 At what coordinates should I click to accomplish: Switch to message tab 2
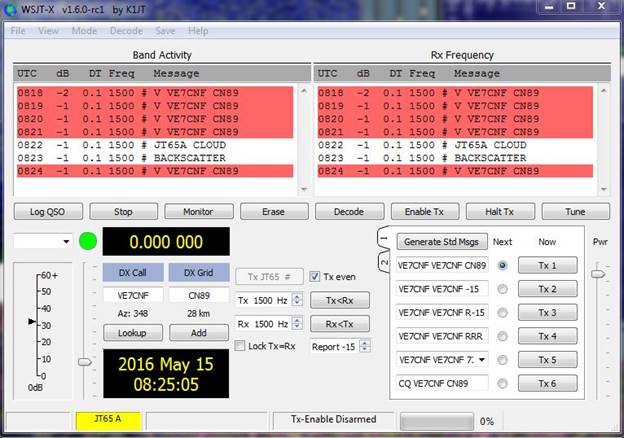[x=384, y=262]
